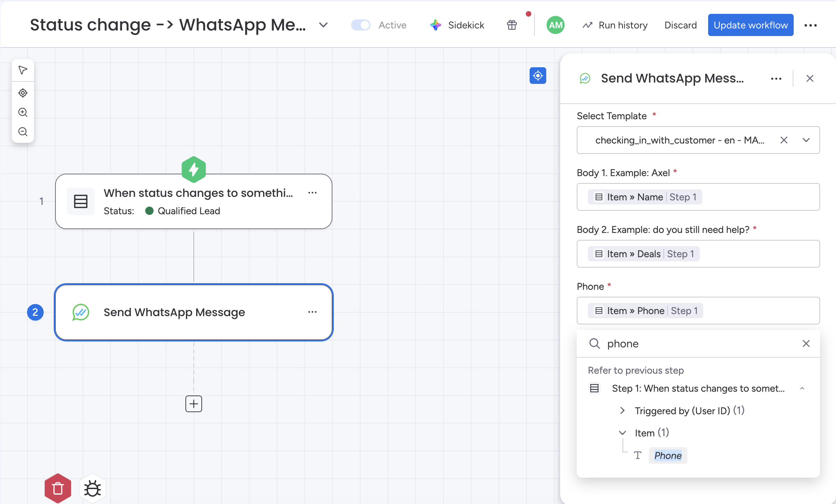Click the Item » Deals Step 1 chip

click(x=644, y=254)
